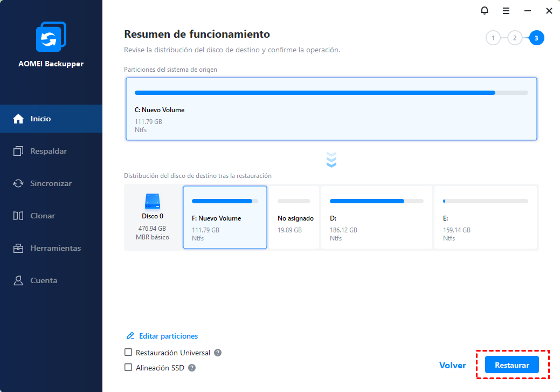Select Clonar from the sidebar
The width and height of the screenshot is (560, 392).
pyautogui.click(x=43, y=216)
